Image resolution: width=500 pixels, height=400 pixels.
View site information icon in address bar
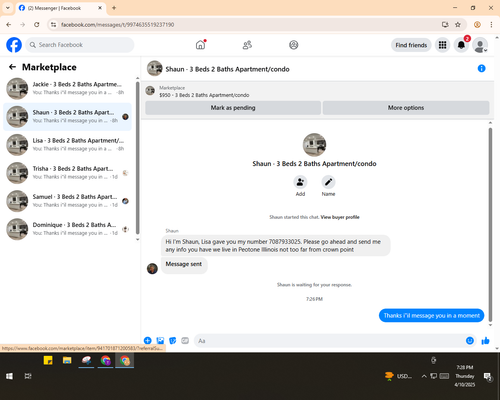(53, 25)
